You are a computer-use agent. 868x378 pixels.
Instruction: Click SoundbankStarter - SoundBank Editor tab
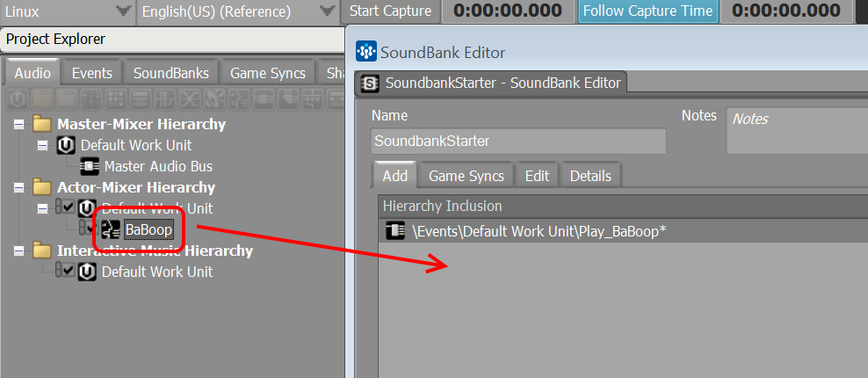click(x=492, y=84)
